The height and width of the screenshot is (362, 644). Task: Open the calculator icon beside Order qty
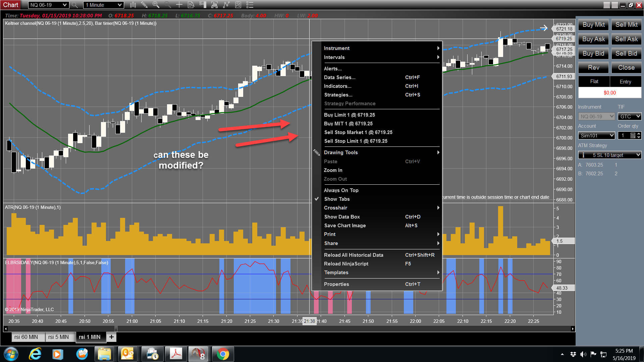[x=633, y=135]
